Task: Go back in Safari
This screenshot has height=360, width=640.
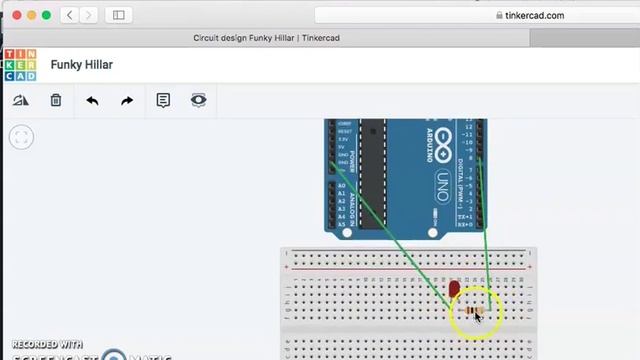Action: 69,16
